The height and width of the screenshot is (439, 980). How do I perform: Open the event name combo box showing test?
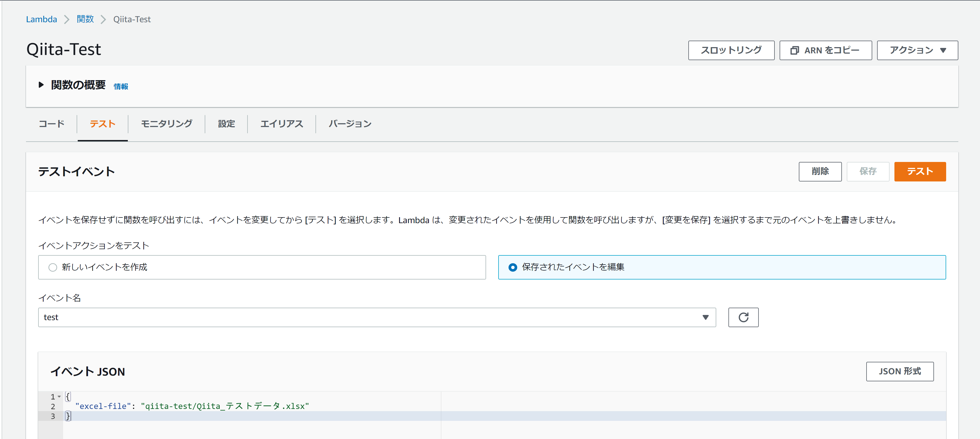[377, 317]
